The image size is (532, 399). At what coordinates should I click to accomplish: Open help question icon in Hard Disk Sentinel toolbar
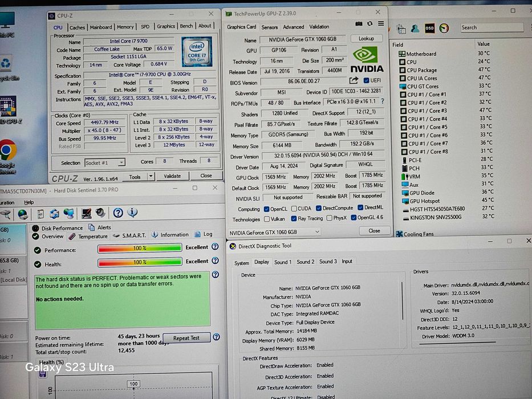click(x=118, y=213)
